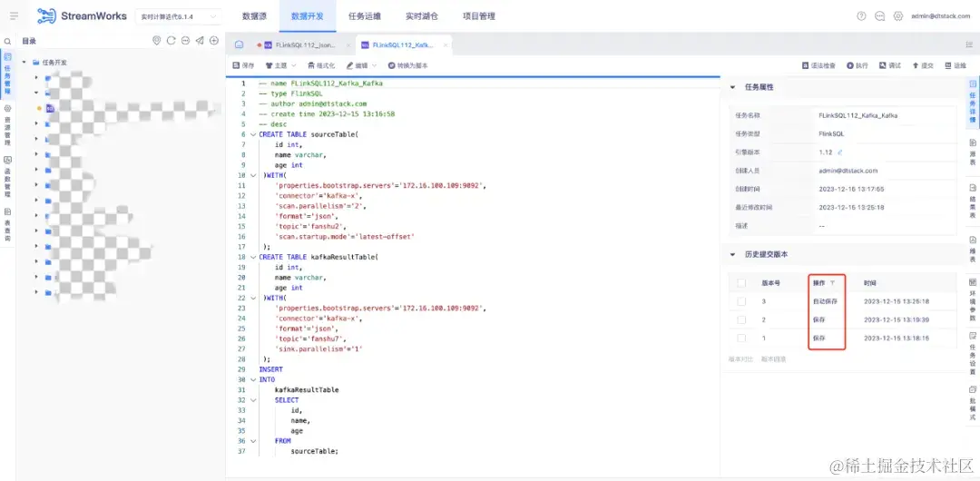Open the 数据源 top menu
This screenshot has width=980, height=481.
coord(254,16)
